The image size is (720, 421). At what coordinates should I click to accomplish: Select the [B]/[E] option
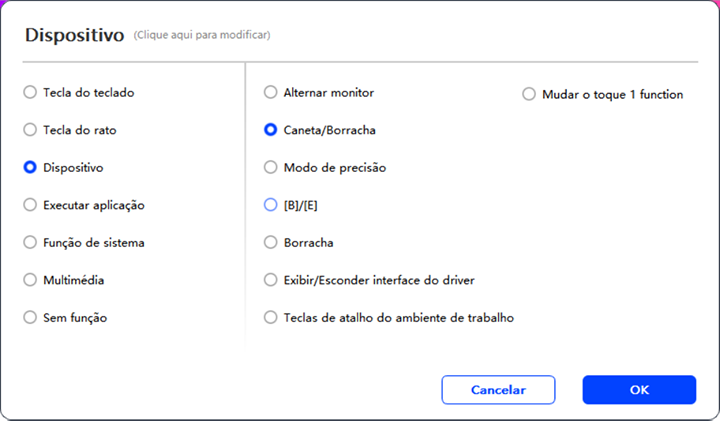pyautogui.click(x=270, y=205)
